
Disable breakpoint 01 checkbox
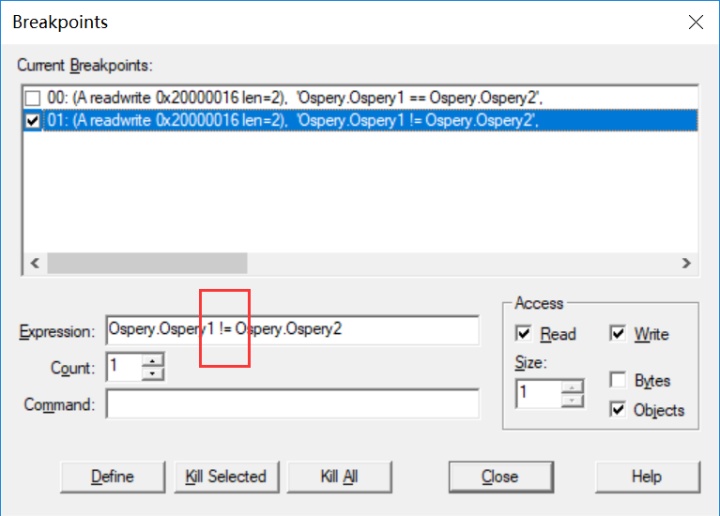coord(33,121)
